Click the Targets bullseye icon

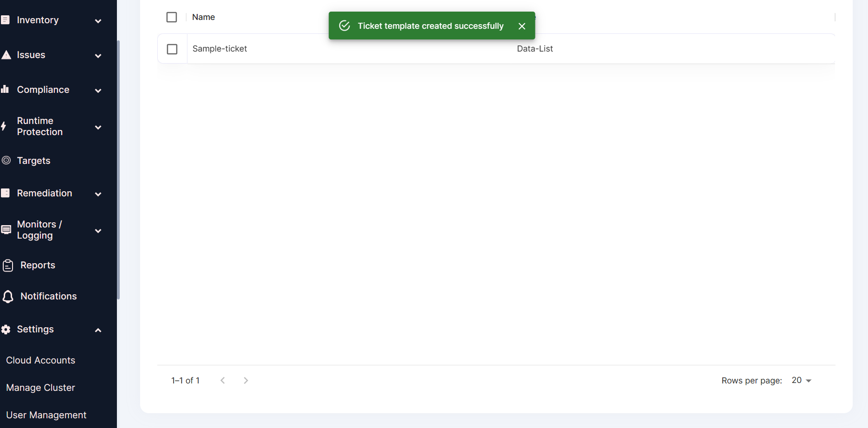(x=6, y=160)
